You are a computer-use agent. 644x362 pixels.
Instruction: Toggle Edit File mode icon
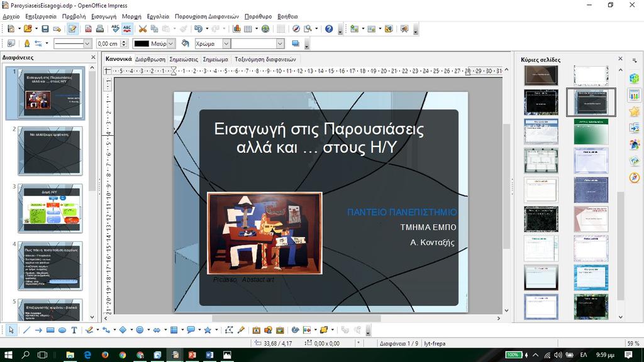click(72, 29)
